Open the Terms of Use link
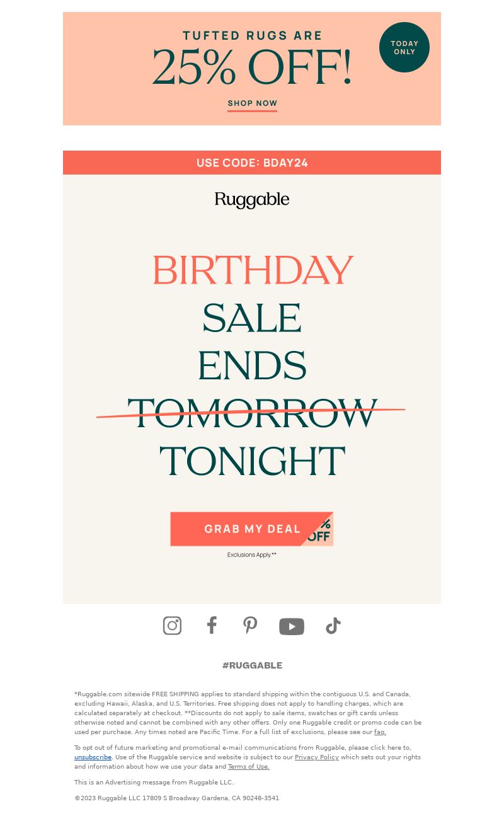Screen dimensions: 504x821 [249, 767]
